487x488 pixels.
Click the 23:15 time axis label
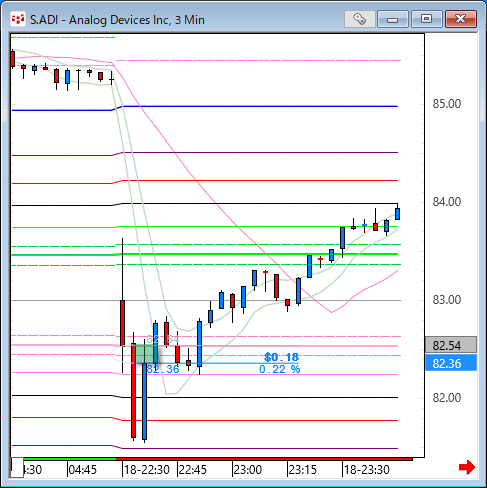click(x=303, y=470)
